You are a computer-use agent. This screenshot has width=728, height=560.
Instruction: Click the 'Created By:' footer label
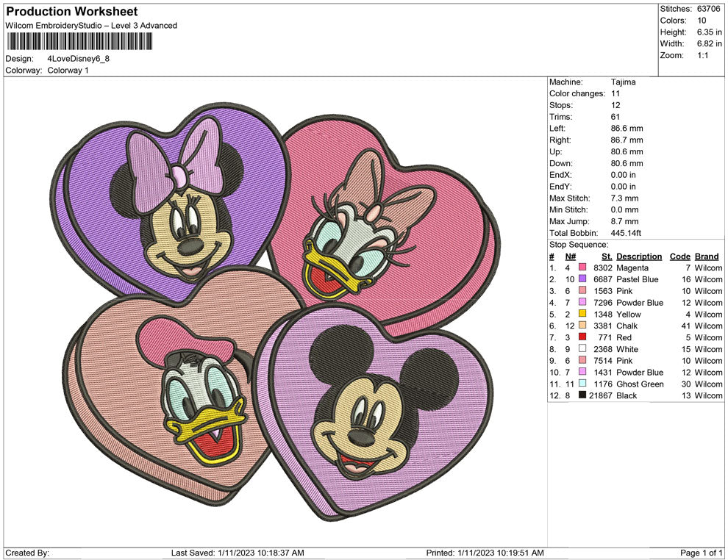click(x=27, y=553)
